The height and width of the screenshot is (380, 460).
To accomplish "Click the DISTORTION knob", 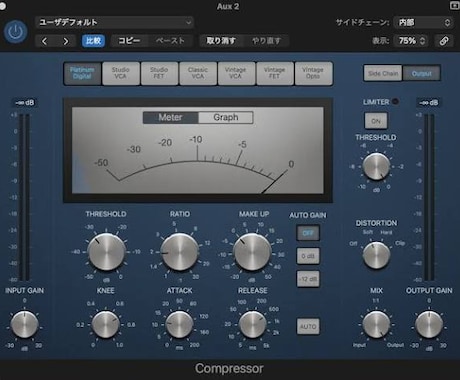I will click(376, 255).
